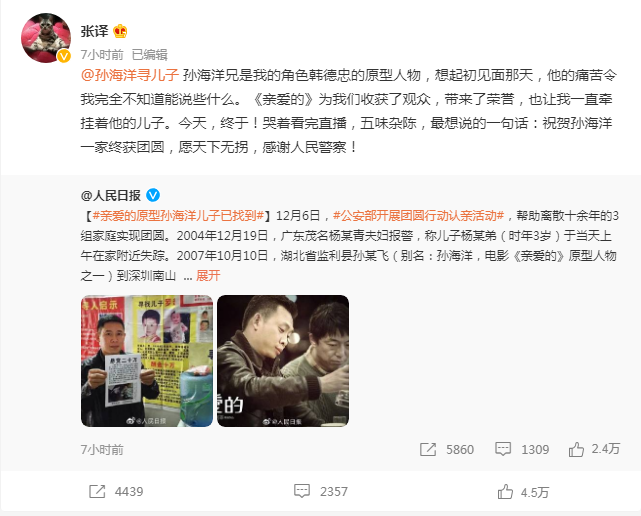
Task: Click the 7小时前 timestamp under 张译
Action: coord(102,54)
